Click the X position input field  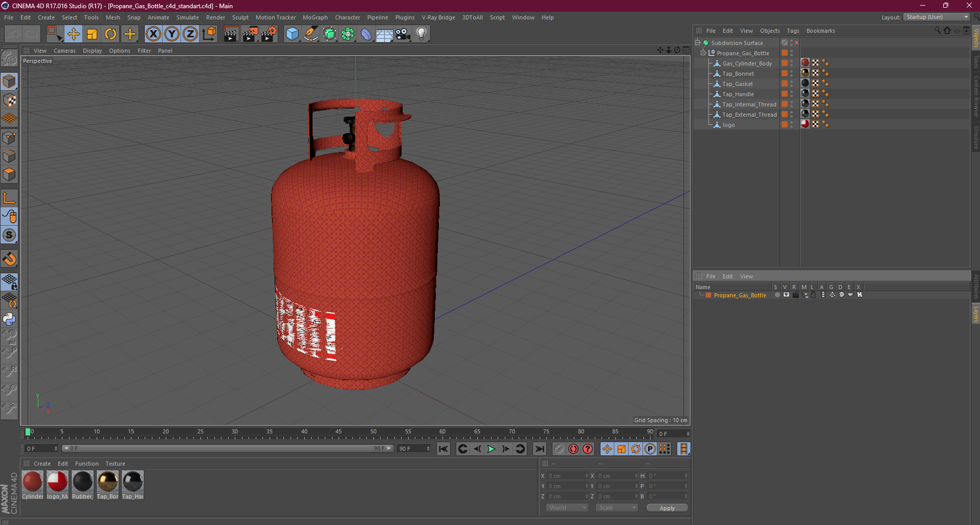pyautogui.click(x=567, y=476)
